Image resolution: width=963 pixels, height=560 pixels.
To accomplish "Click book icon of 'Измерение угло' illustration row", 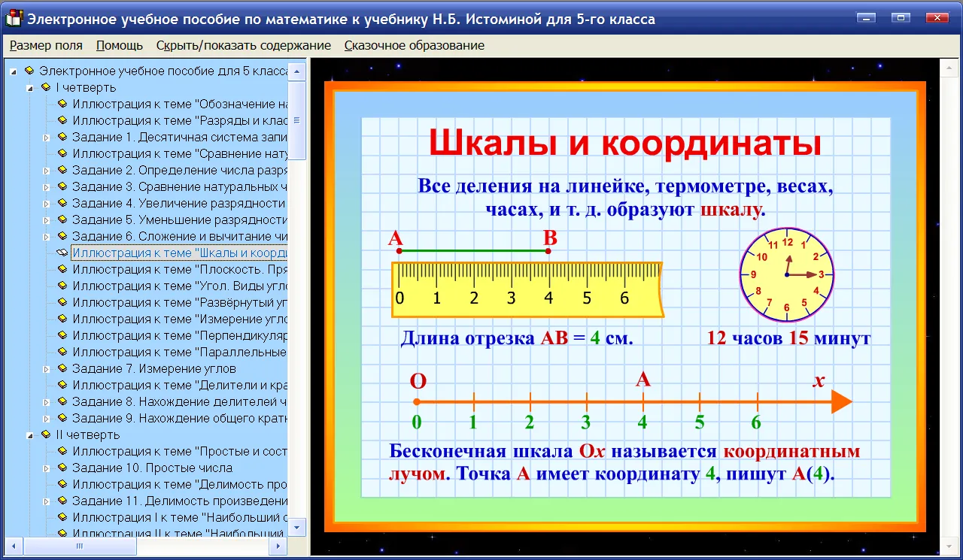I will pos(62,319).
